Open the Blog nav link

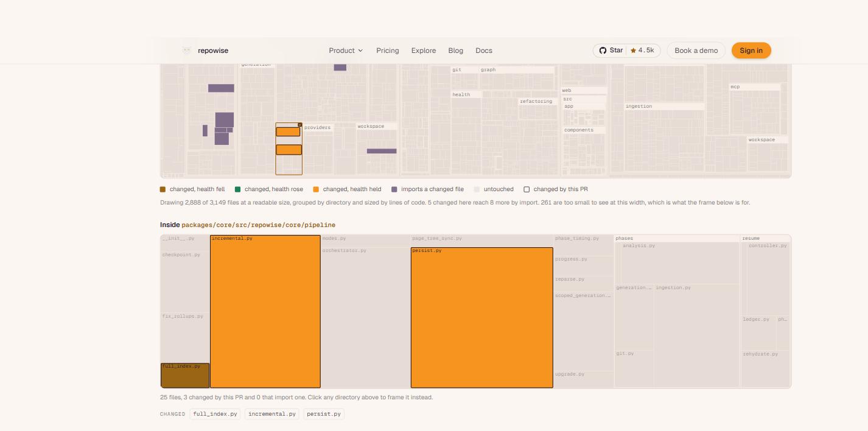(456, 51)
